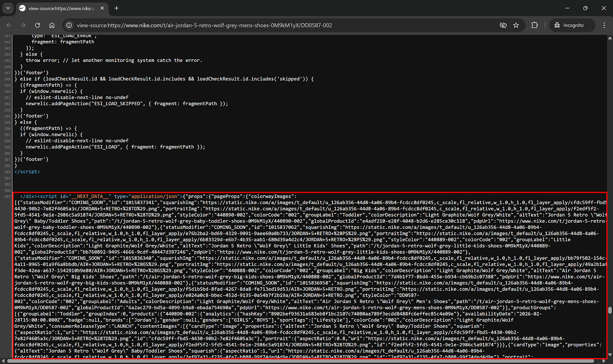Click the forward navigation arrow
The width and height of the screenshot is (613, 364).
(x=24, y=25)
